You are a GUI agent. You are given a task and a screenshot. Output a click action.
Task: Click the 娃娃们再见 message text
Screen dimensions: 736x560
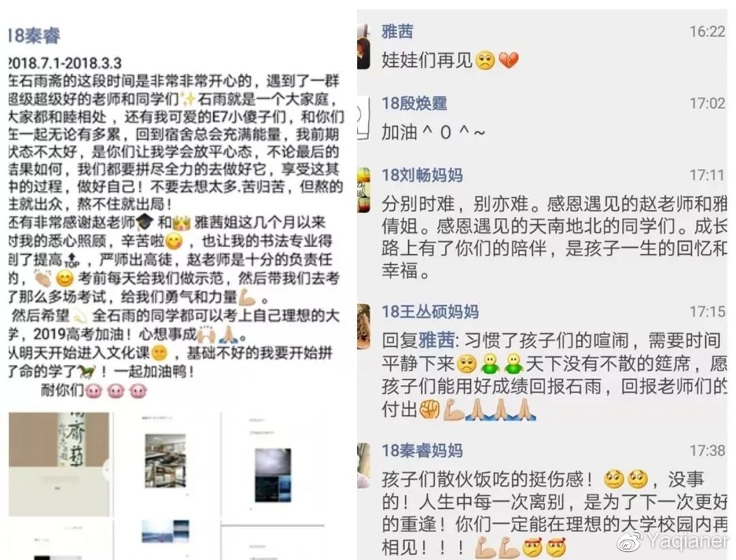click(x=427, y=61)
